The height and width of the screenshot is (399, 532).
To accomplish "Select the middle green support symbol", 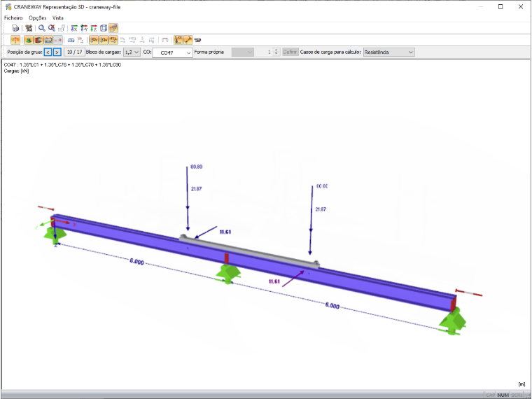I will click(228, 274).
